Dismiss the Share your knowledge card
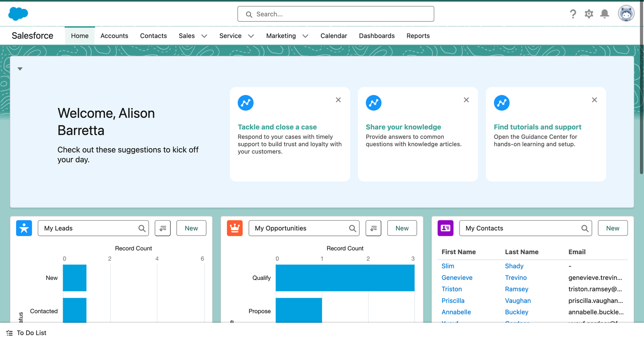The width and height of the screenshot is (644, 342). (466, 100)
